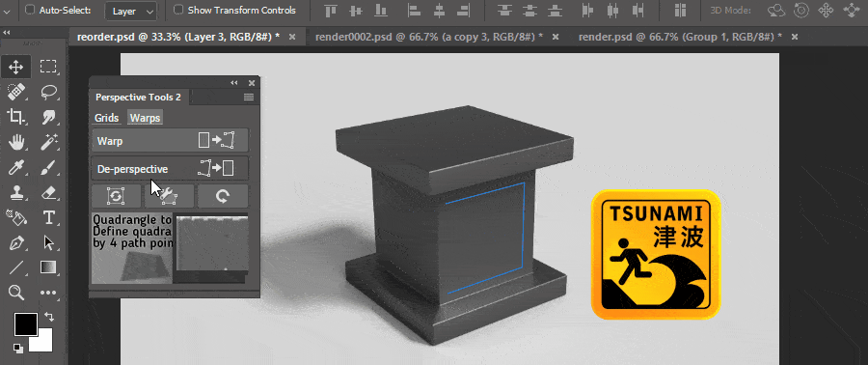
Task: Click the De-perspective button
Action: pyautogui.click(x=170, y=169)
